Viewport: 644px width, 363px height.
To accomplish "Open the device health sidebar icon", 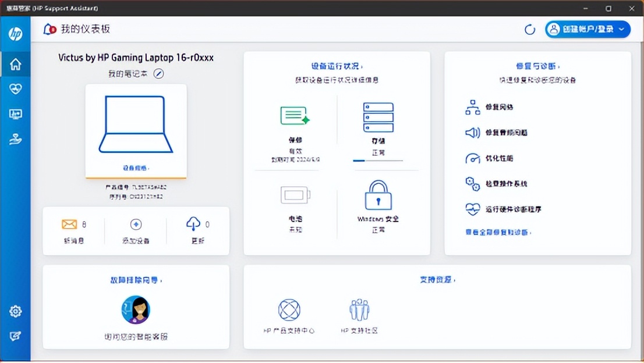I will point(15,88).
